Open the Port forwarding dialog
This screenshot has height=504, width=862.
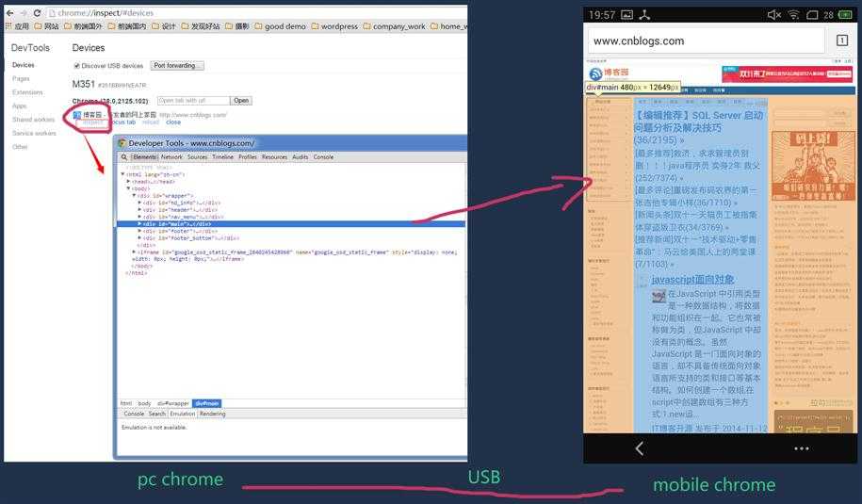pos(177,65)
